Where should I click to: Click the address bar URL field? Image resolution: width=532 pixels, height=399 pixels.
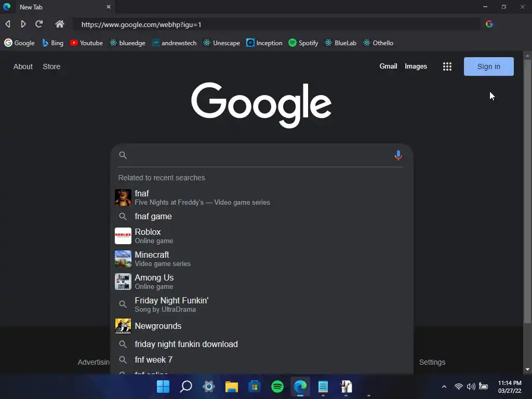[x=276, y=24]
